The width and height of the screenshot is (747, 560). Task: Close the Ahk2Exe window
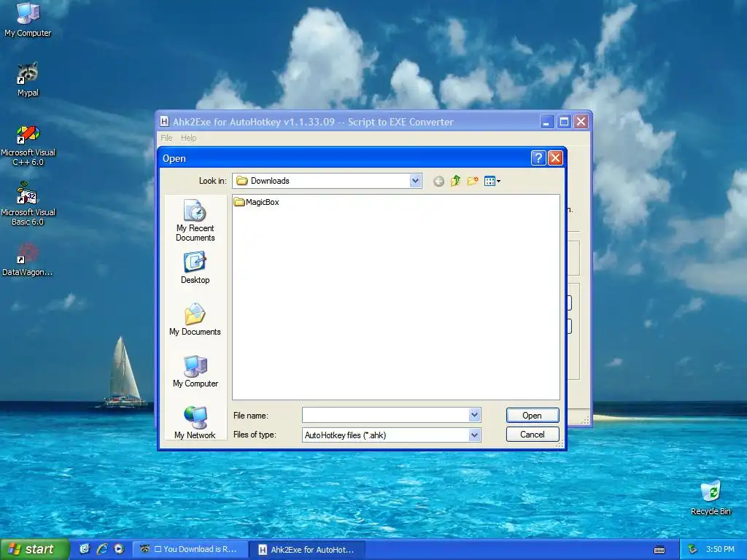point(581,122)
